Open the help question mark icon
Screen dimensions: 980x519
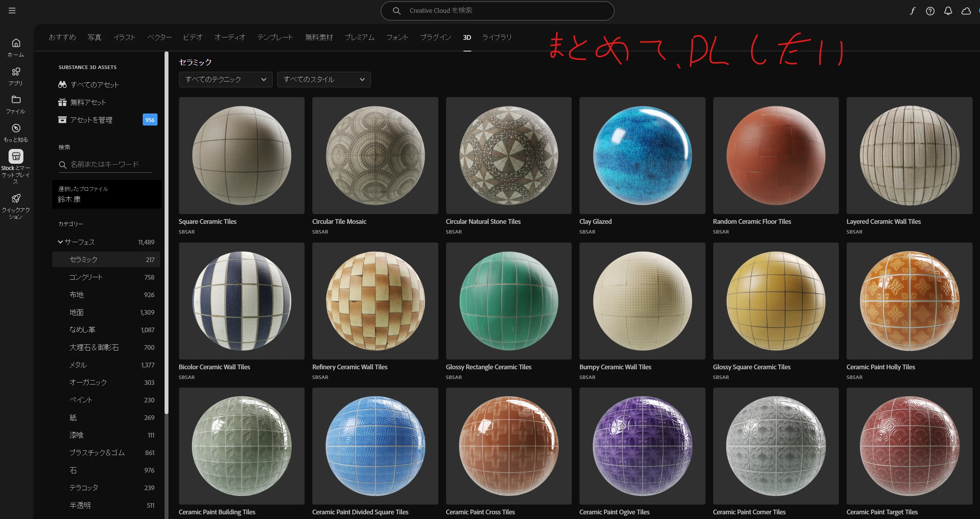(930, 11)
